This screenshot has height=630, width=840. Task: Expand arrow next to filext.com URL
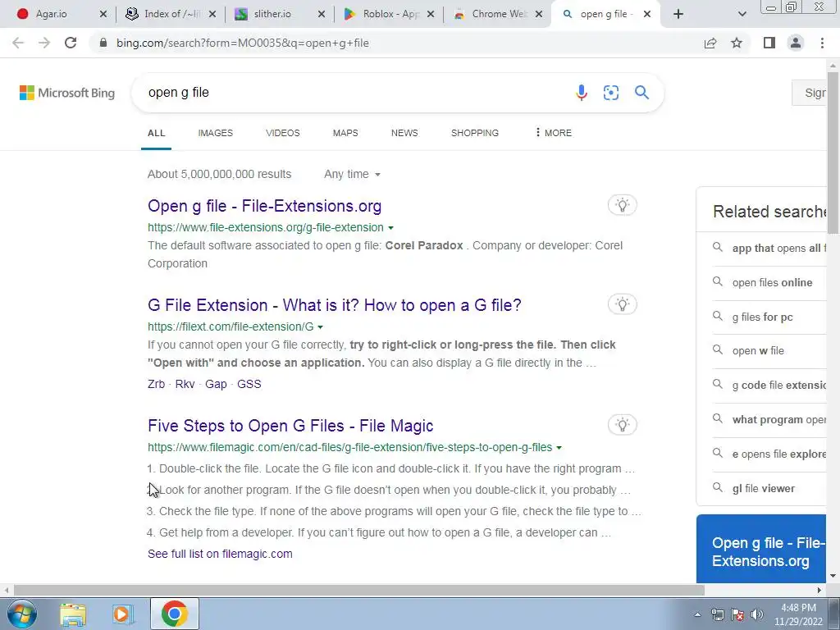321,326
